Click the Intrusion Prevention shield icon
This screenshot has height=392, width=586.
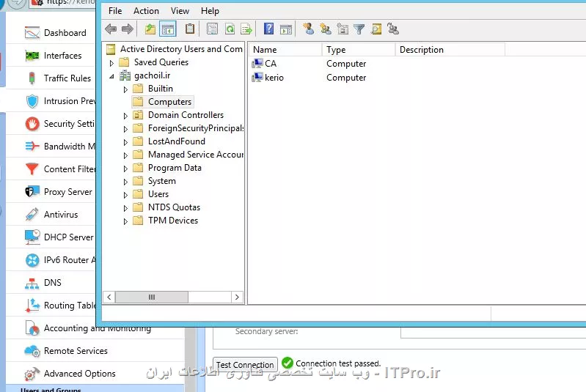tap(32, 101)
